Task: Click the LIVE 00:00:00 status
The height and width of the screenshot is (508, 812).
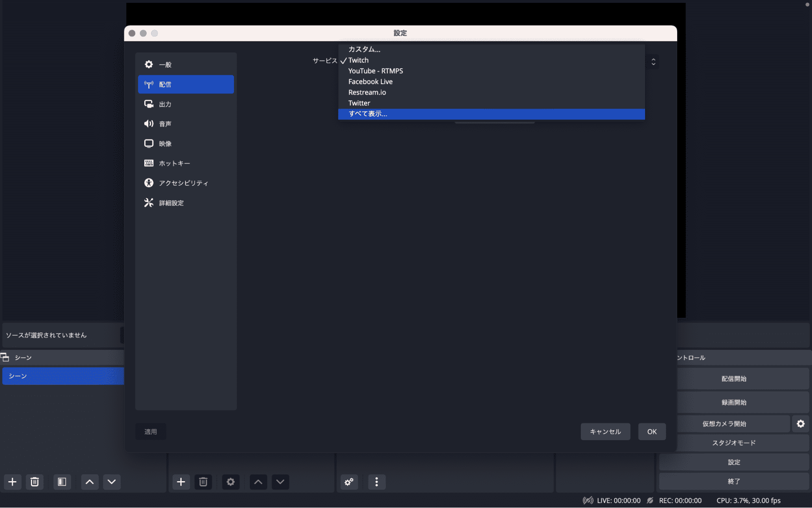Action: pyautogui.click(x=619, y=501)
